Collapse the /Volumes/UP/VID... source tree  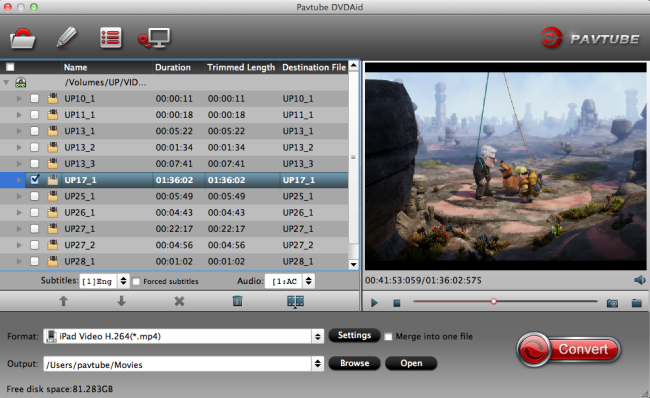pyautogui.click(x=6, y=83)
